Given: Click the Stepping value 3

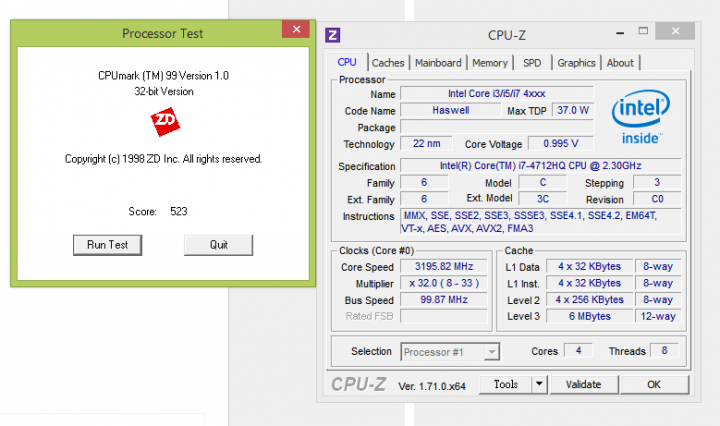Looking at the screenshot, I should [x=657, y=183].
